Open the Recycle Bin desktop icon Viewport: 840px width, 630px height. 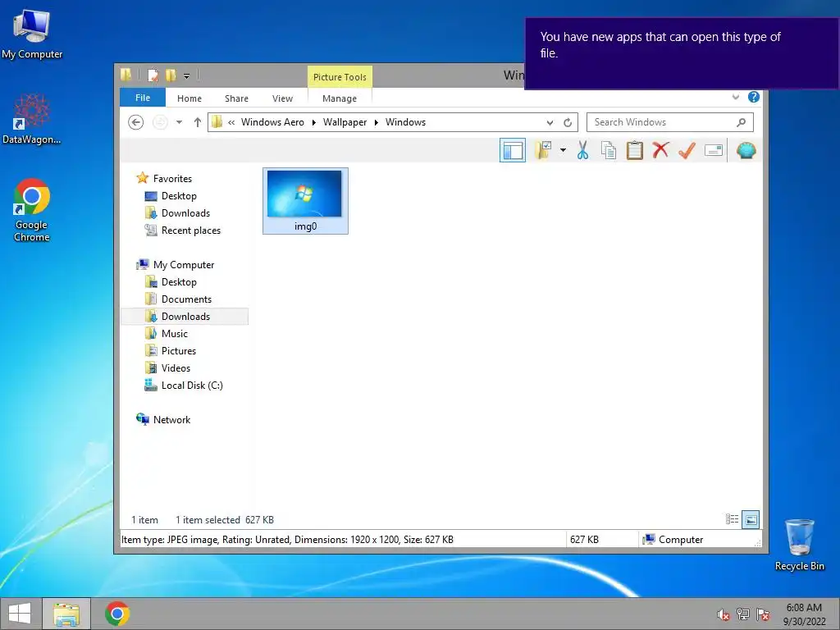point(799,545)
